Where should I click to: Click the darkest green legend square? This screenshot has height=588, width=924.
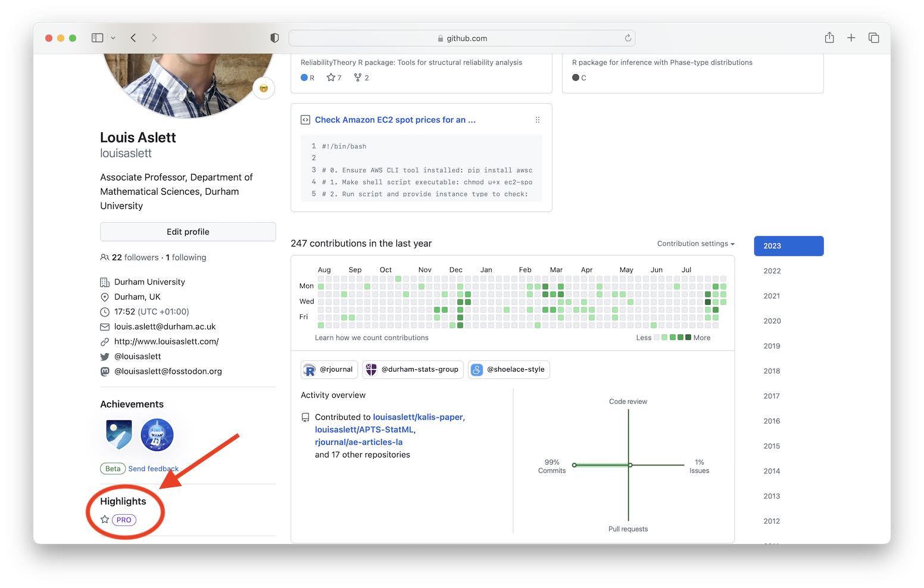point(688,338)
